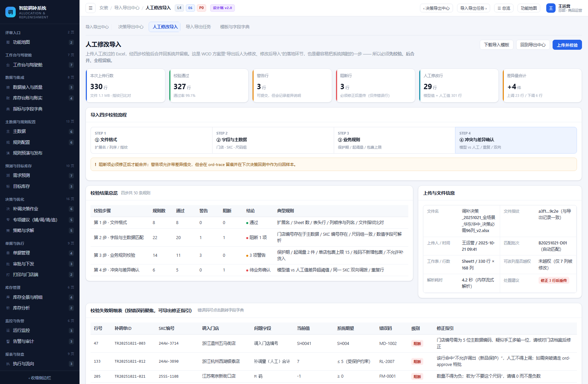The image size is (588, 384).
Task: Click the 阻断行 summary card
Action: coord(376,85)
